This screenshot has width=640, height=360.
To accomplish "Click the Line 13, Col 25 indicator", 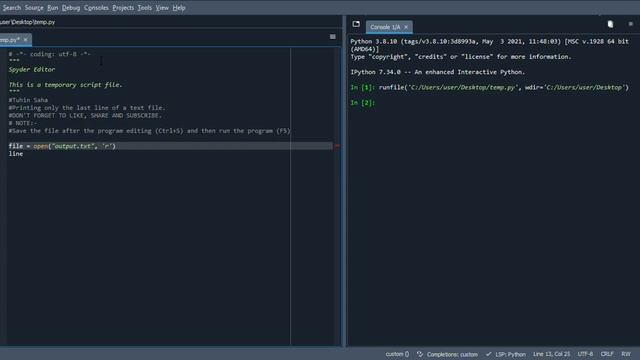I will [551, 354].
